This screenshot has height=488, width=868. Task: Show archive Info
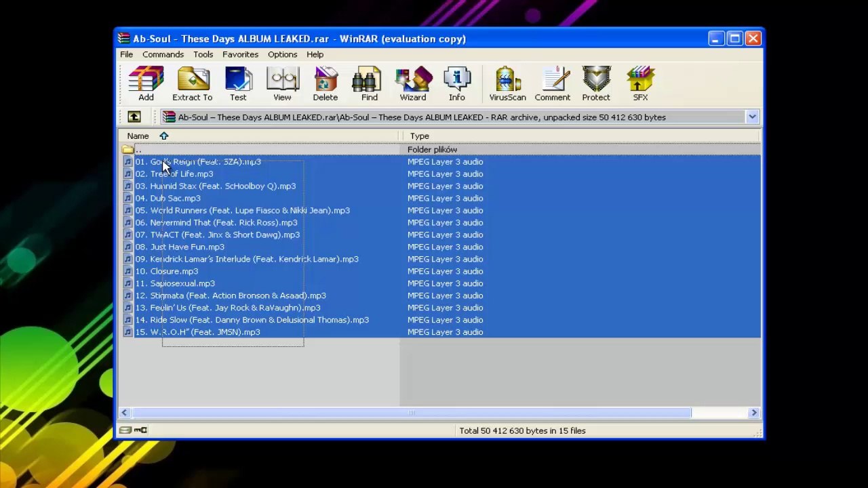[x=456, y=84]
